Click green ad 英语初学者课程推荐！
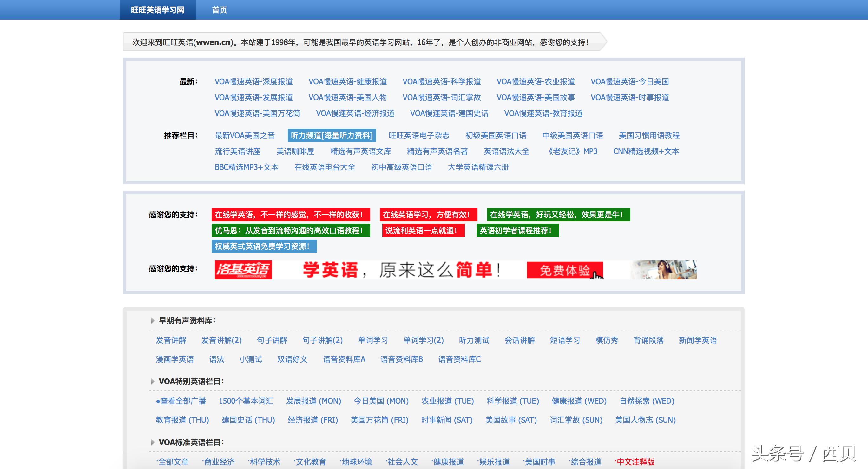Viewport: 868px width, 469px height. tap(517, 231)
